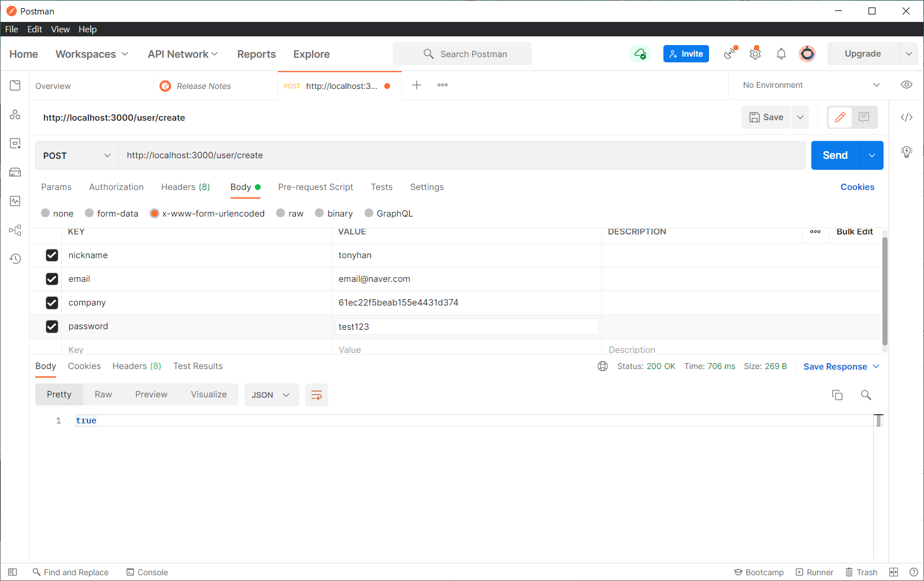Screen dimensions: 924x581
Task: Toggle the sidebar from status bar
Action: pos(12,572)
